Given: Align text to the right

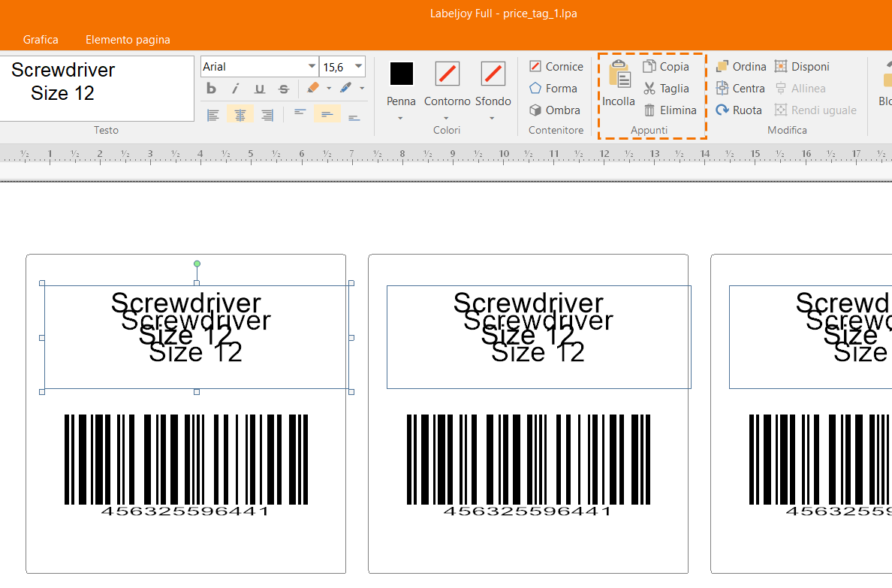Looking at the screenshot, I should [267, 115].
